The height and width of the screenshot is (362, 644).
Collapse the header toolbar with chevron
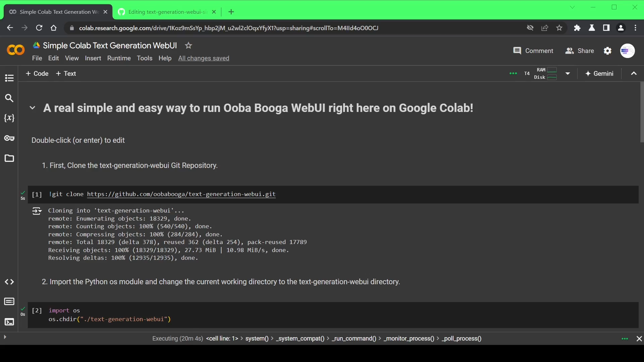click(634, 74)
